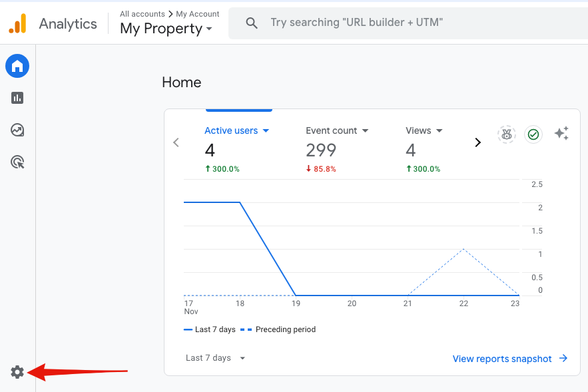Click the Event count value 299
The image size is (588, 392).
point(321,150)
